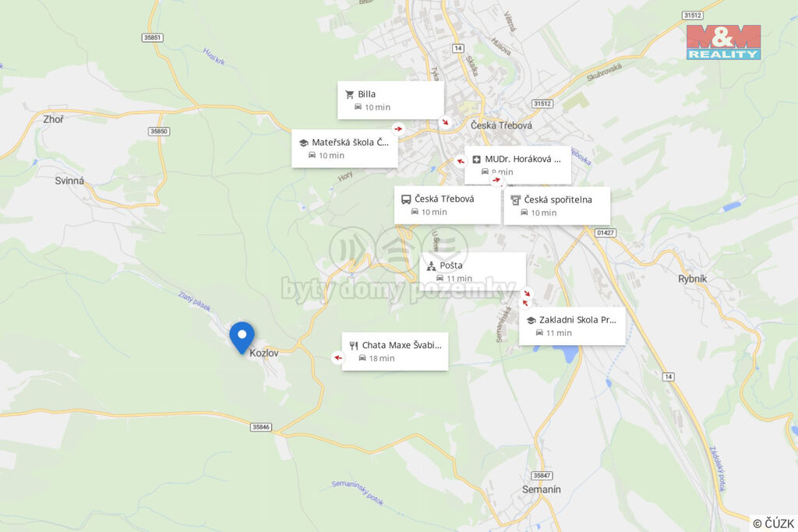This screenshot has height=532, width=798.
Task: Click the ATM icon beside Česká spořitelna
Action: [516, 200]
